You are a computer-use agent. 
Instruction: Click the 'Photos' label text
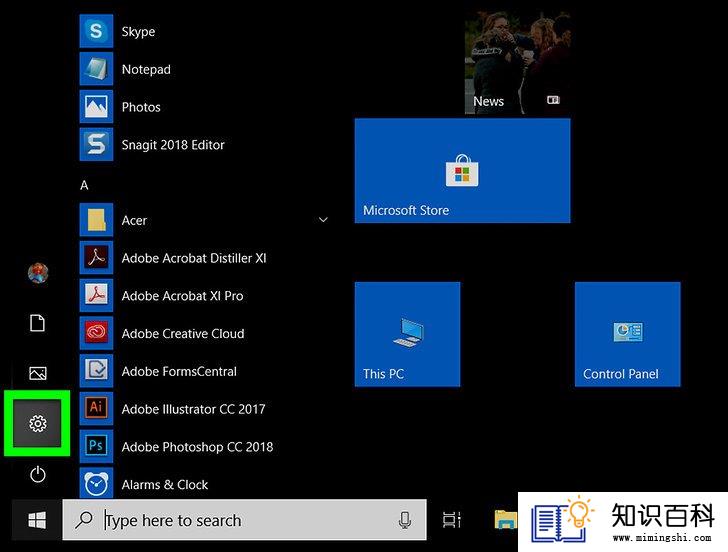(141, 107)
